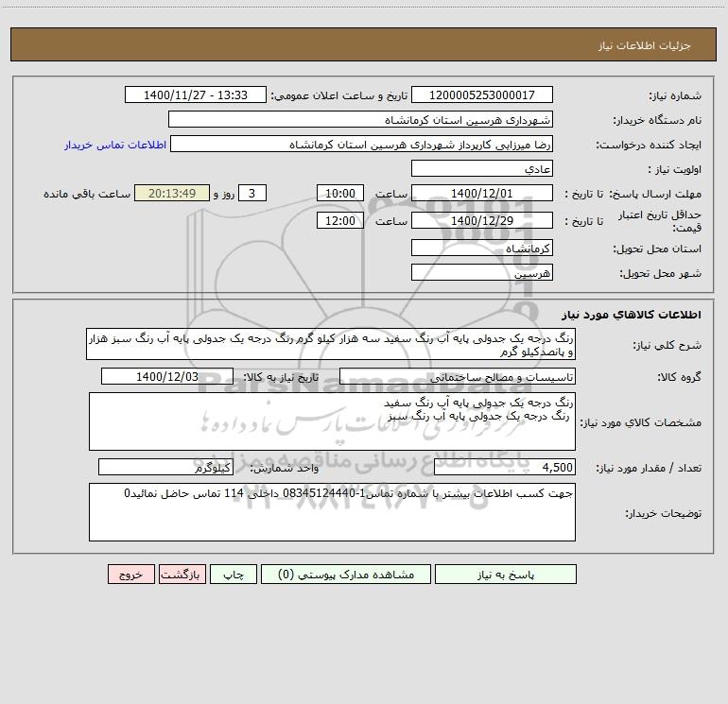Click the ایجاد کننده درخواست field
This screenshot has width=728, height=704.
point(361,144)
